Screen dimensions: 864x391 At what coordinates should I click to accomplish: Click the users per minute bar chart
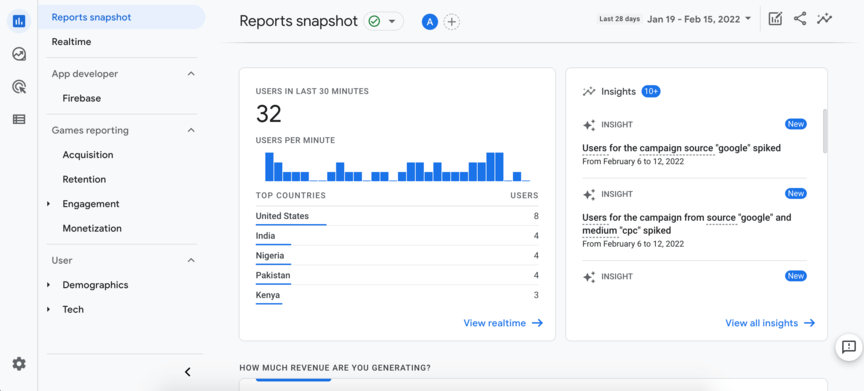(x=397, y=167)
